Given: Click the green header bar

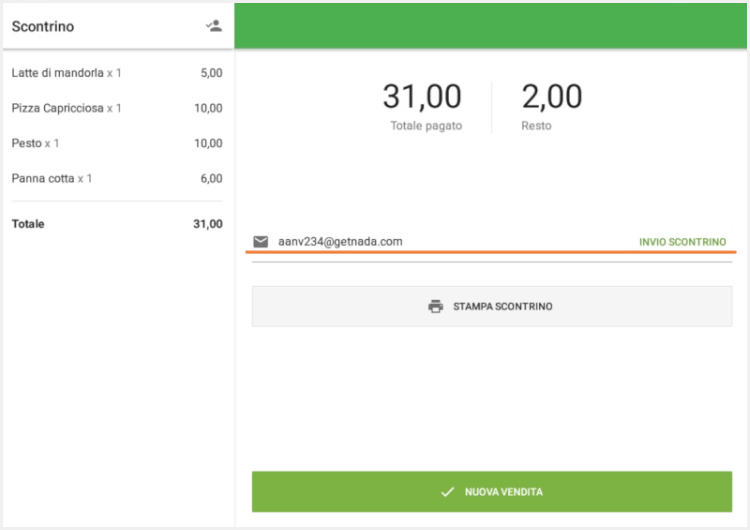Looking at the screenshot, I should pyautogui.click(x=491, y=25).
